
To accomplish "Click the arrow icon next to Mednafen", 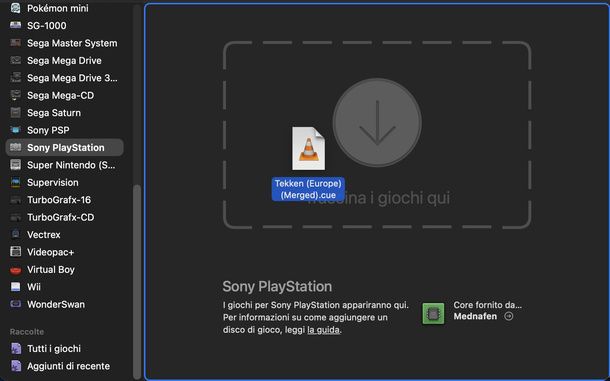I will (508, 316).
